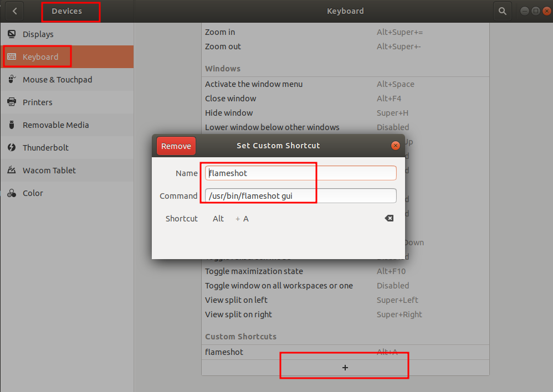Click the Alt+F4 shortcut value
Screen dimensions: 553x392
[389, 99]
